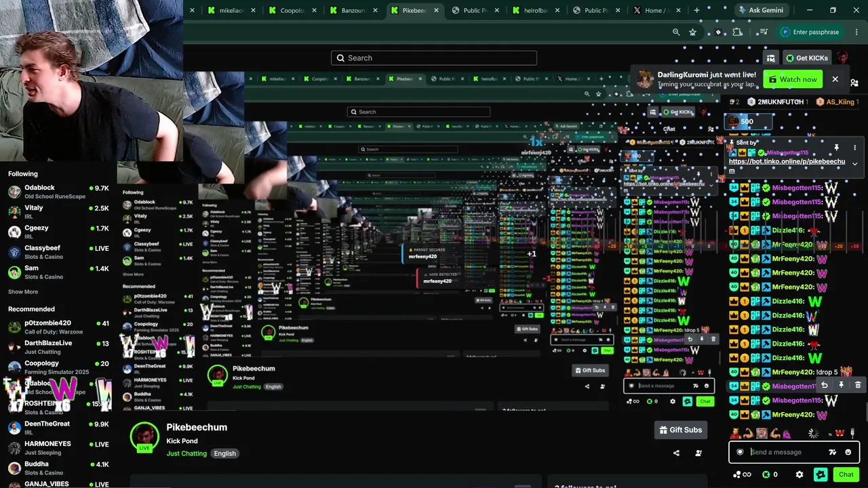Click the Enter passphrase profile button
Image resolution: width=868 pixels, height=488 pixels.
pyautogui.click(x=810, y=32)
